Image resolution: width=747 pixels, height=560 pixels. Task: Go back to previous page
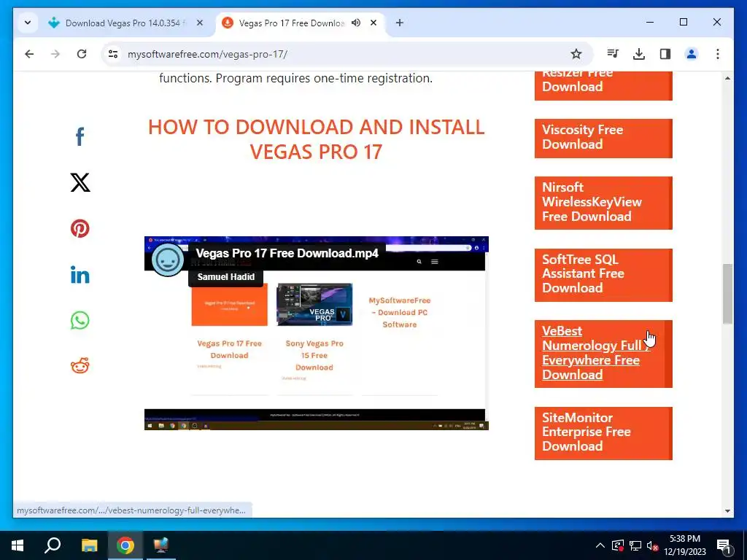click(x=29, y=54)
